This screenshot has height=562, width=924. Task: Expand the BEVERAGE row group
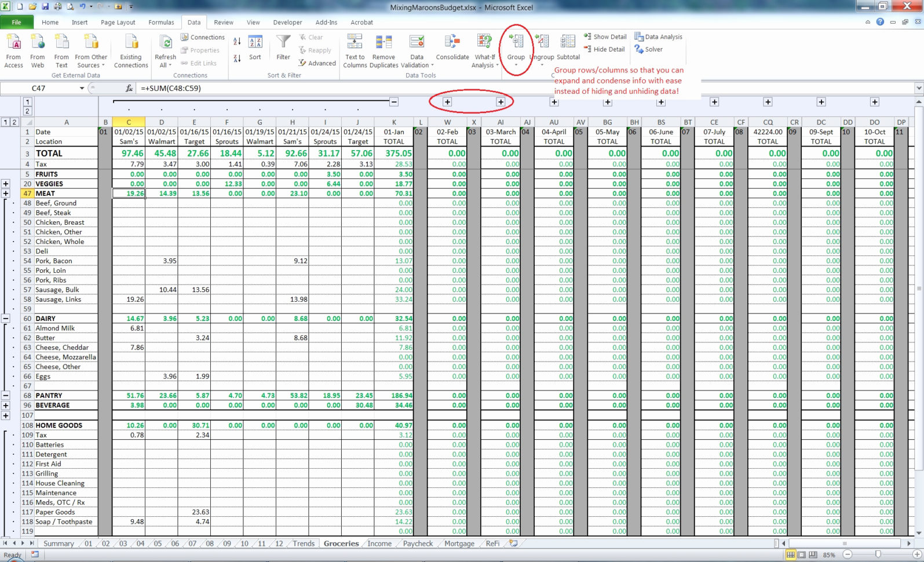pos(6,415)
